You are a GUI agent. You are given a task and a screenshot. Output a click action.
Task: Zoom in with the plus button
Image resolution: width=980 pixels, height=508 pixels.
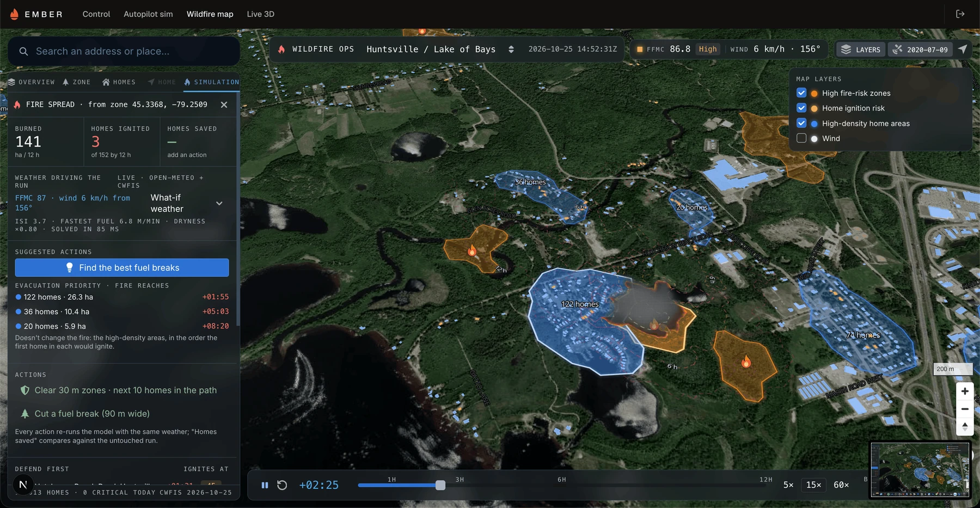(x=965, y=391)
